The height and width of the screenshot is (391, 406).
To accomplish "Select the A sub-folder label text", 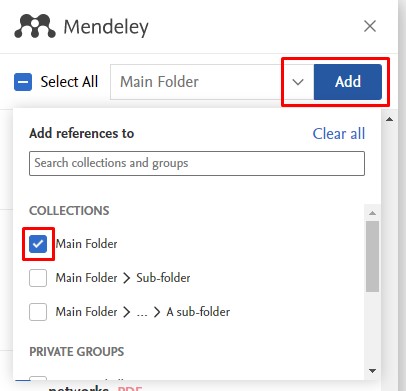I will (198, 312).
